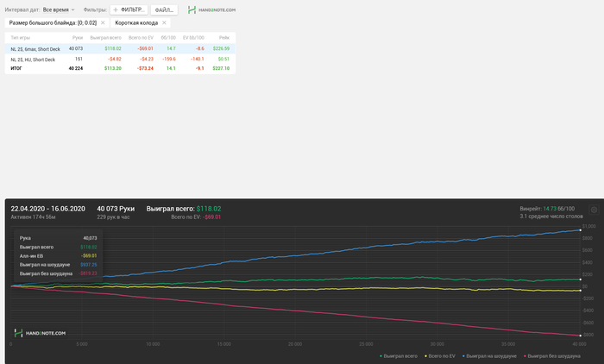Click the -$819.23 non-showdown value in tooltip

[88, 273]
